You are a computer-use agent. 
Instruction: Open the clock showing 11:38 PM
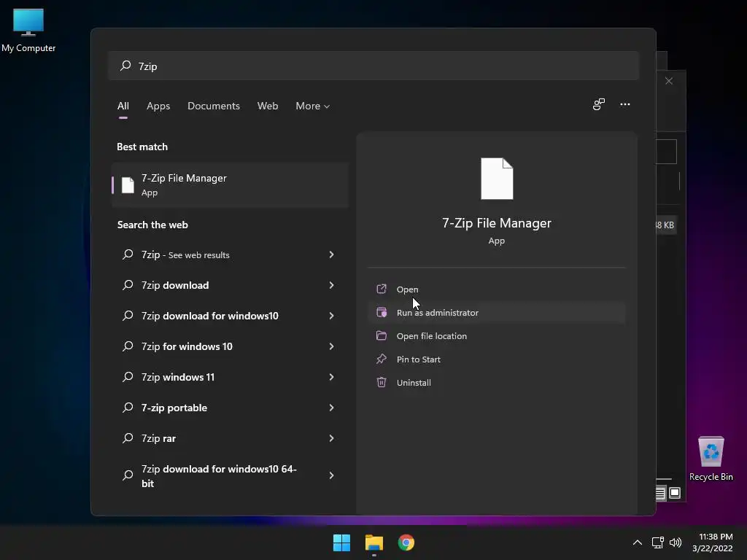pos(712,542)
